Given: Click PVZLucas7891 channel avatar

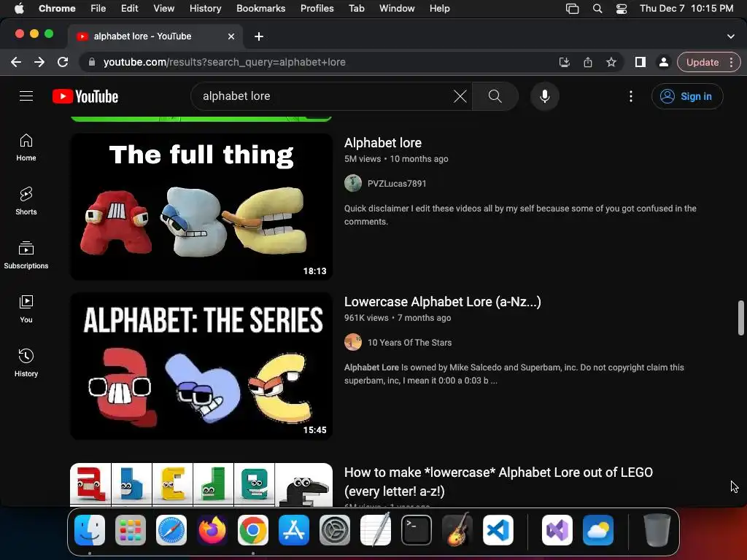Looking at the screenshot, I should pos(353,183).
